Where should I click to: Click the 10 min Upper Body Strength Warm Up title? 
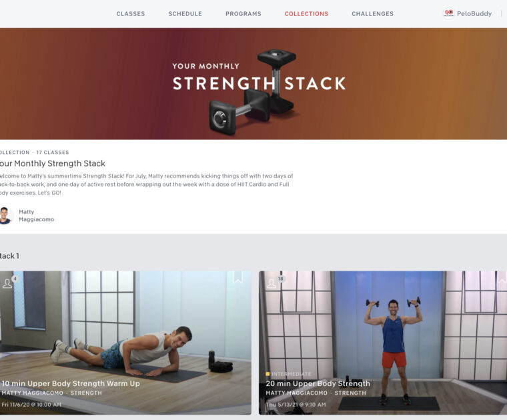click(71, 383)
